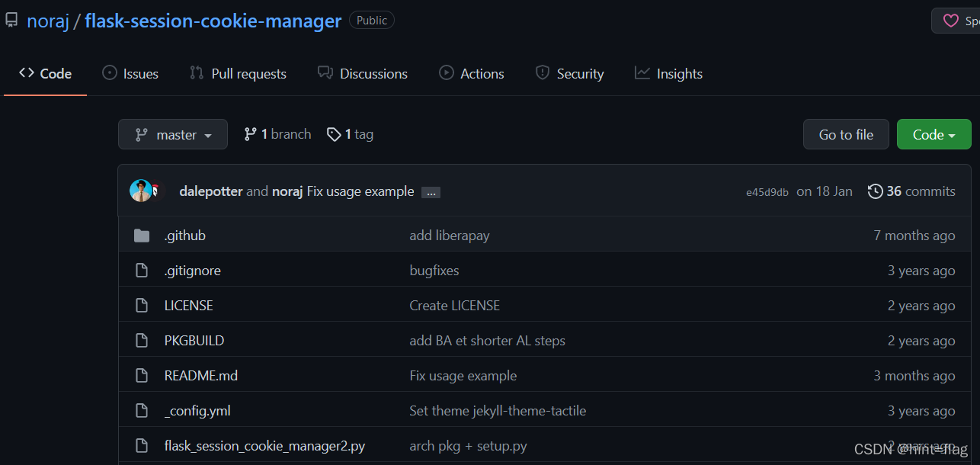The image size is (980, 465).
Task: Click the '3 months ago' timestamp for README.md
Action: (914, 376)
